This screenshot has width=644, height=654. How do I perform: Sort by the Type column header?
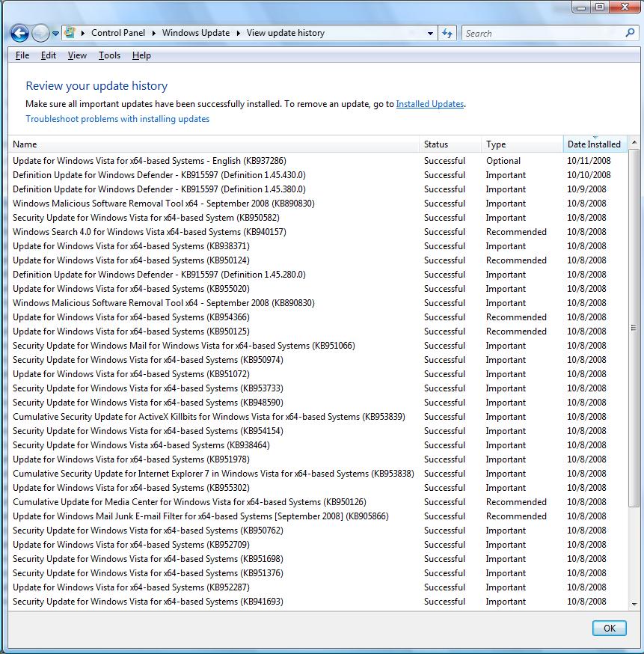pos(522,144)
